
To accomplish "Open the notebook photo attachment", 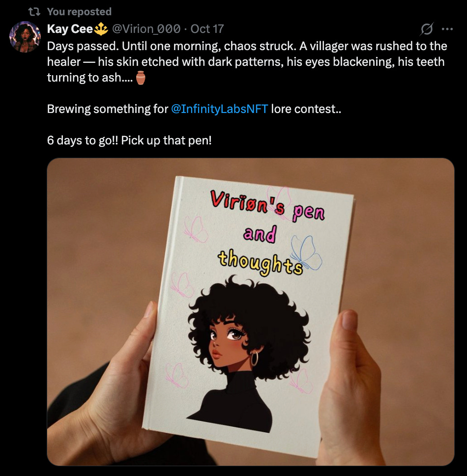I will tap(251, 312).
